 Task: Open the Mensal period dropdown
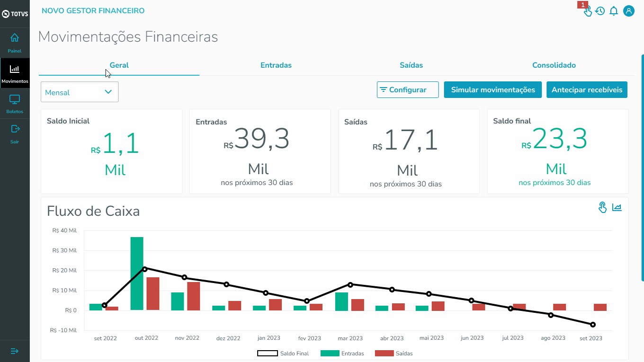coord(80,92)
